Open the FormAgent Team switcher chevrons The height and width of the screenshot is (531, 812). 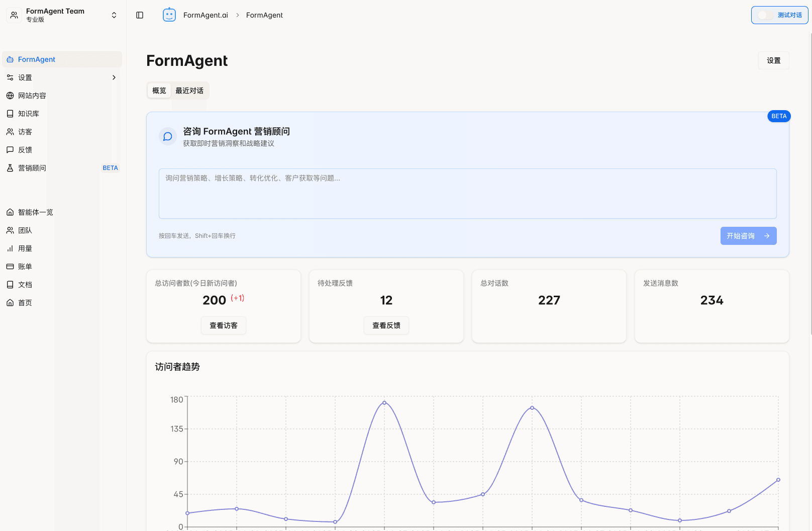114,15
